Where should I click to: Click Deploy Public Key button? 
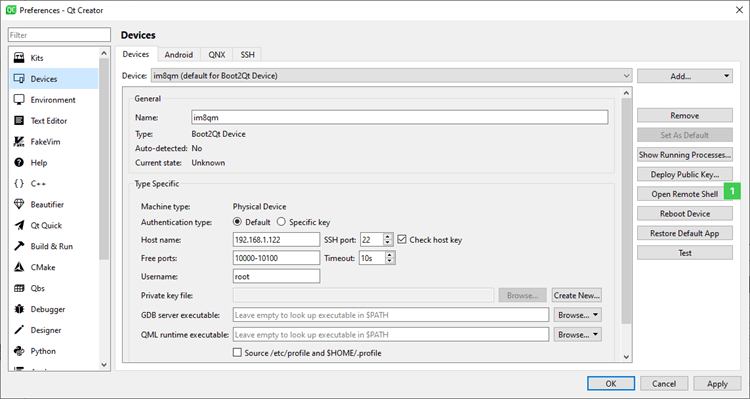click(684, 174)
